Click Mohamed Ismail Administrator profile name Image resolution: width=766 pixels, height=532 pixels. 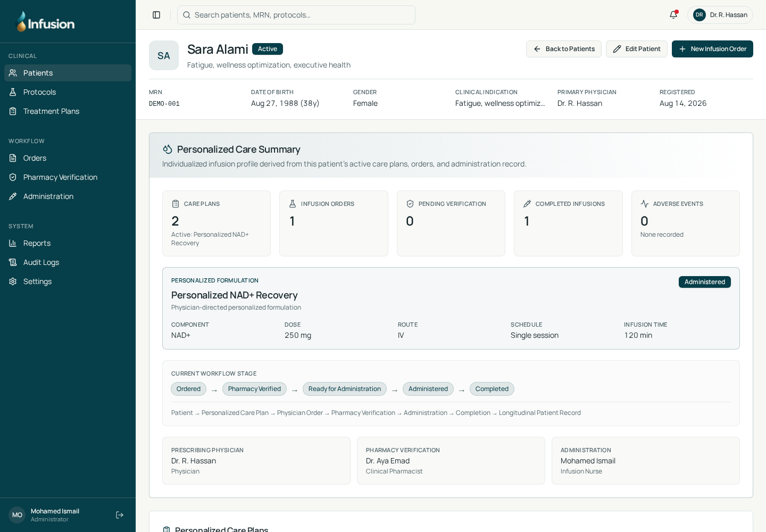(x=55, y=511)
